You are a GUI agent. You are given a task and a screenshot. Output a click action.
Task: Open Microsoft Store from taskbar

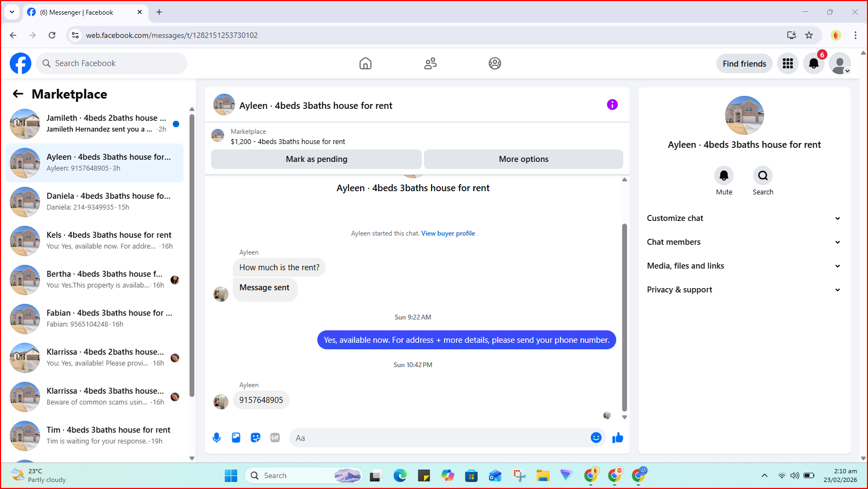472,475
